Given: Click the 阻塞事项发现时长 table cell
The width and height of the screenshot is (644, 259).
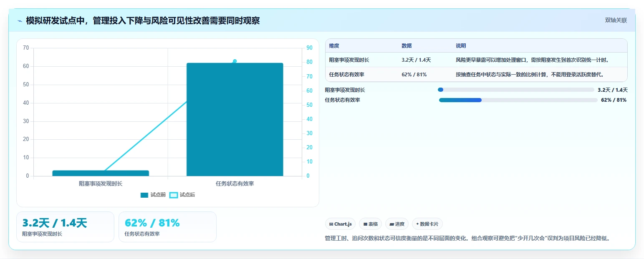Looking at the screenshot, I should click(349, 60).
